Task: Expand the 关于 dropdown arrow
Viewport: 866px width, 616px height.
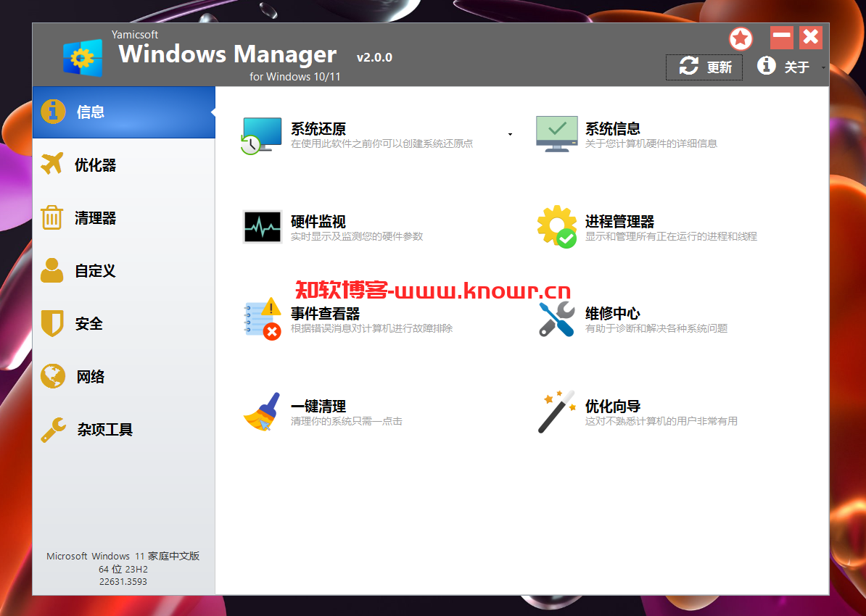Action: pos(823,68)
